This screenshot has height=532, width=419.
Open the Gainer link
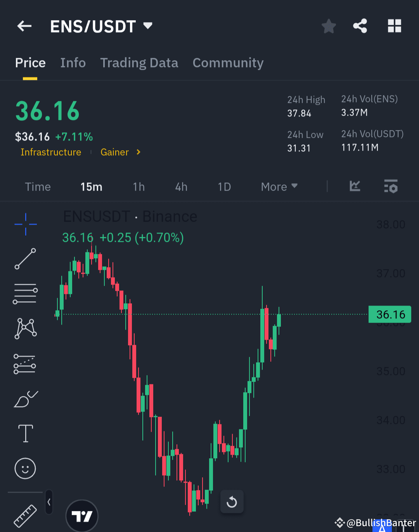[115, 152]
